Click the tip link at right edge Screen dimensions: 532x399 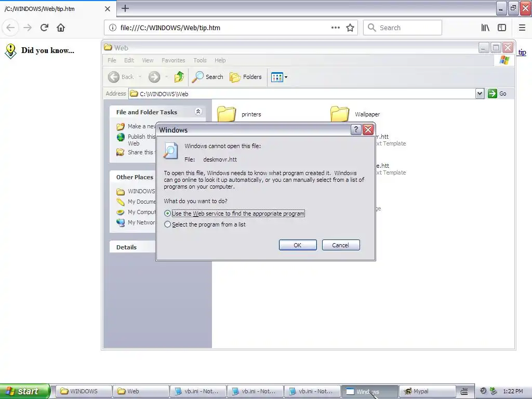[x=522, y=52]
